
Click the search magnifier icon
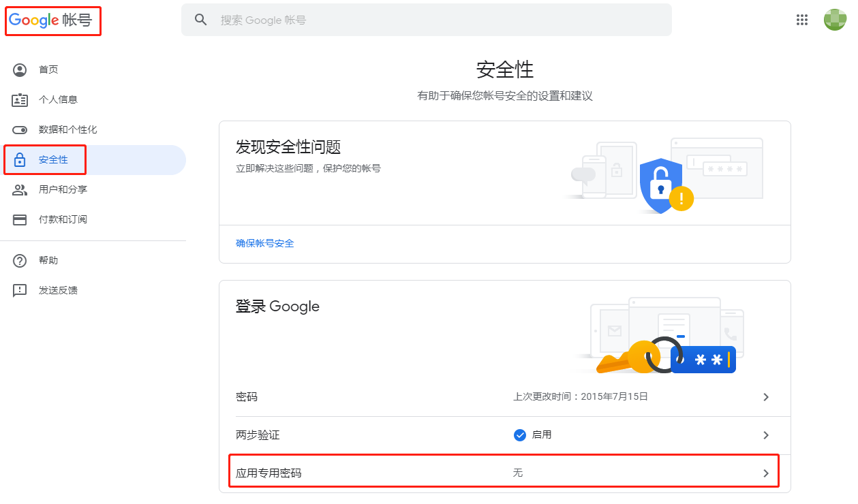[201, 20]
